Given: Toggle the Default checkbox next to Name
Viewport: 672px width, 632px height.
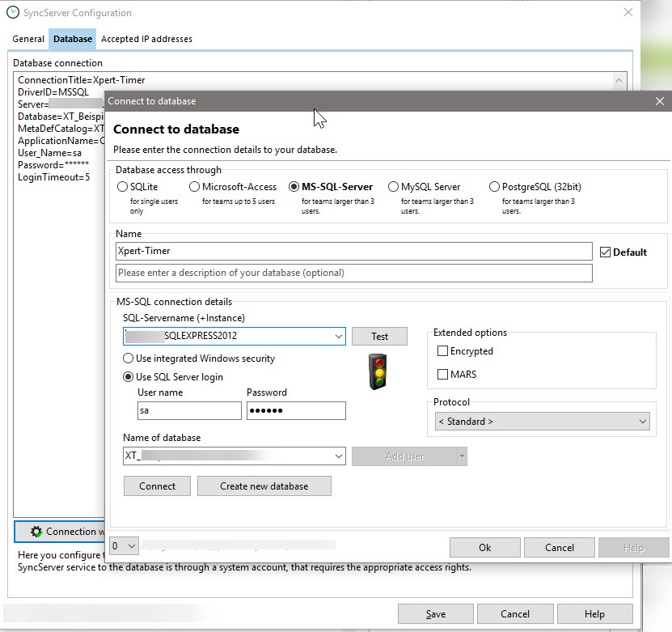Looking at the screenshot, I should point(605,252).
